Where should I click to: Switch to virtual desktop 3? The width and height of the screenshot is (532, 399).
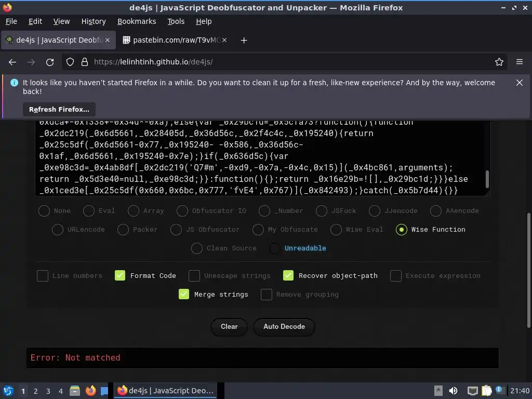click(x=48, y=391)
